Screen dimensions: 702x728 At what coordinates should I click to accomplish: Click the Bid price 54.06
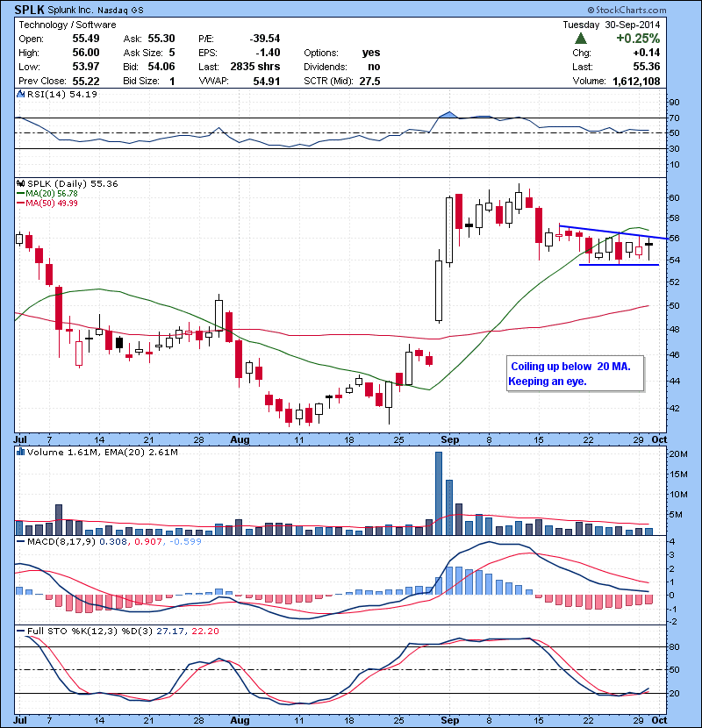pos(161,67)
